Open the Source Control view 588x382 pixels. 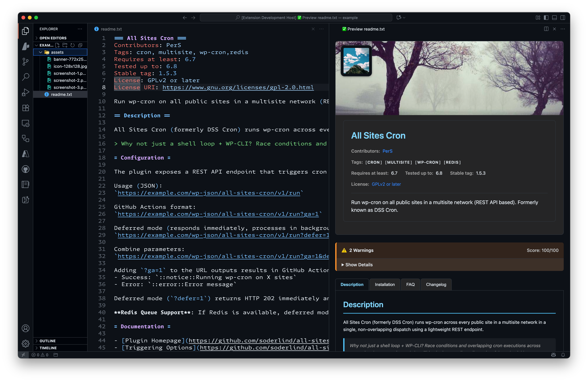(25, 62)
